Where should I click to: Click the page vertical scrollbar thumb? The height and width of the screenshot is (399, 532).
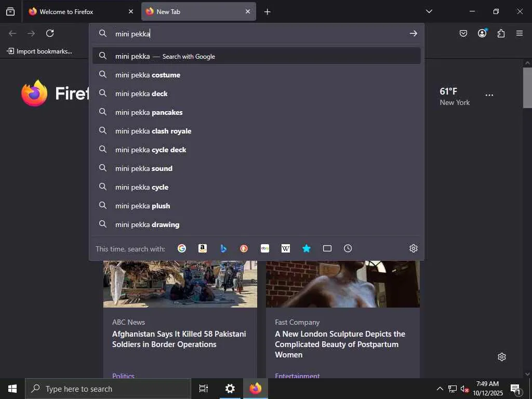click(527, 87)
